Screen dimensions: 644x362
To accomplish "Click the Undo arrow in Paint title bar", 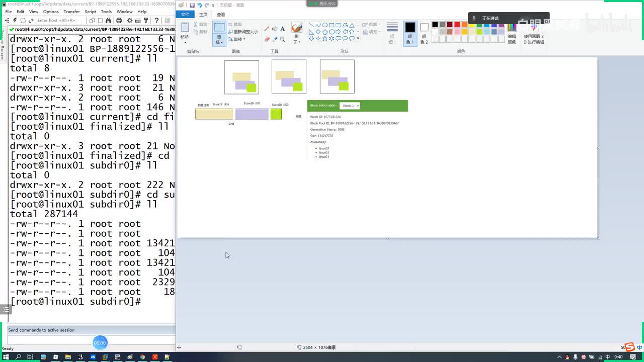I will coord(199,5).
